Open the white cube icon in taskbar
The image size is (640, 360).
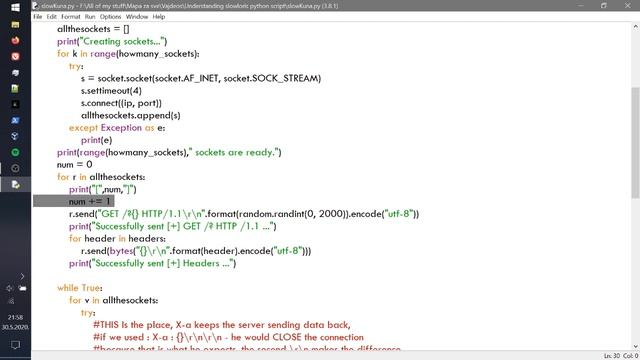tap(15, 136)
